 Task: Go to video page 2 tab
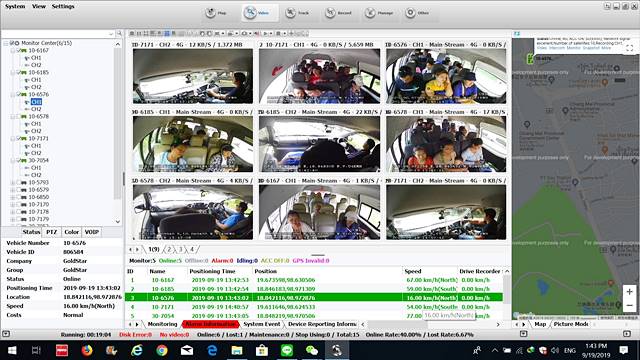click(x=169, y=249)
